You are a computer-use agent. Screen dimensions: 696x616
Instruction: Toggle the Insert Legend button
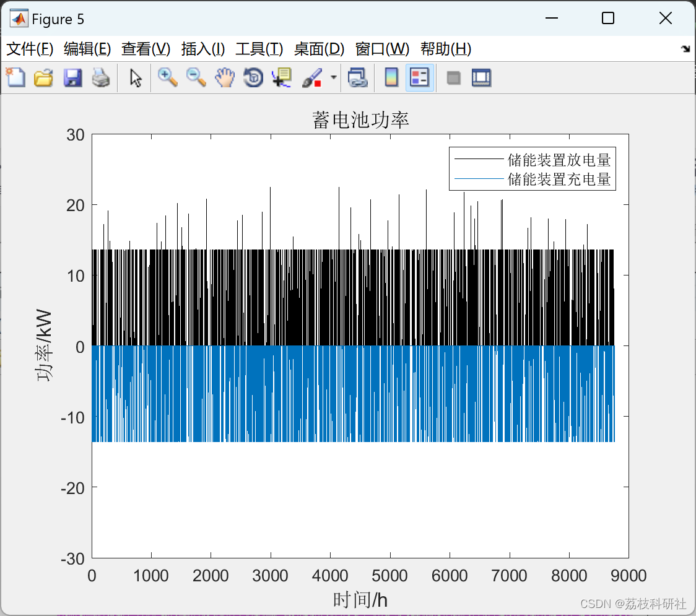coord(419,77)
